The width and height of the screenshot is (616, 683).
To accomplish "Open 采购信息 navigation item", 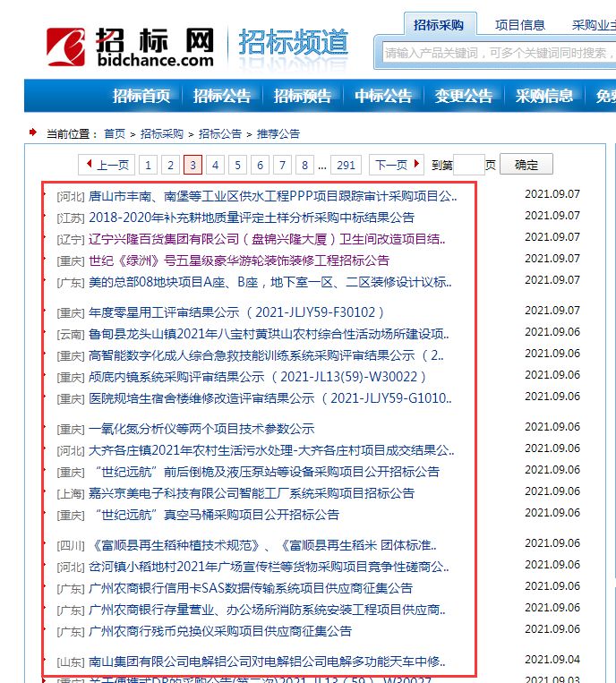I will pyautogui.click(x=544, y=96).
